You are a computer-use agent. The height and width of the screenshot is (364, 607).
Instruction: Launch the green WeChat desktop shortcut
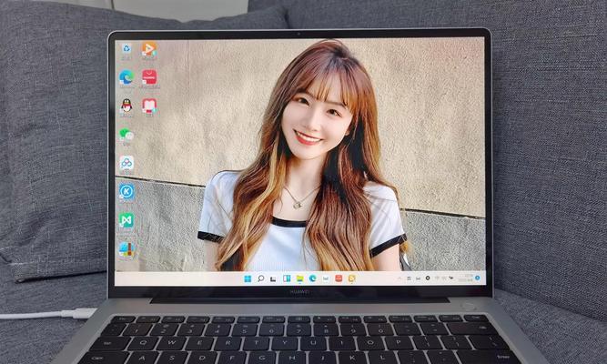click(126, 136)
